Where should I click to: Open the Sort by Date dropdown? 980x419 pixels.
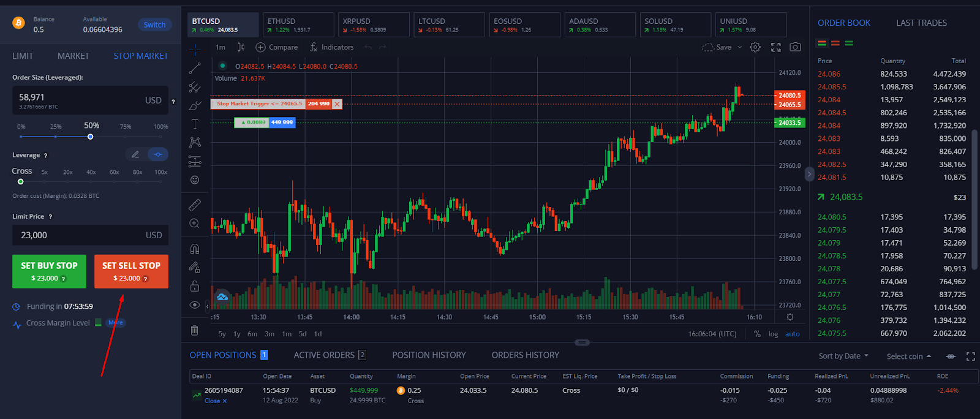click(x=843, y=356)
